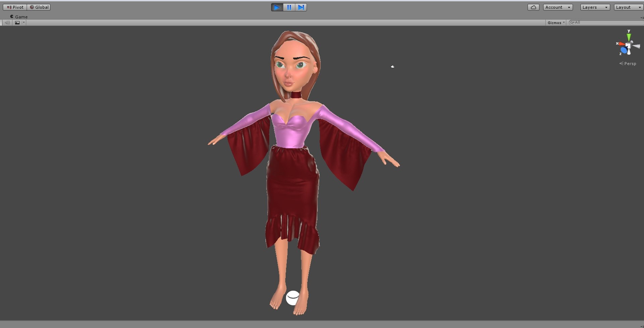Image resolution: width=644 pixels, height=328 pixels.
Task: Click the blue Z-axis cone on the gizmo
Action: coord(624,50)
